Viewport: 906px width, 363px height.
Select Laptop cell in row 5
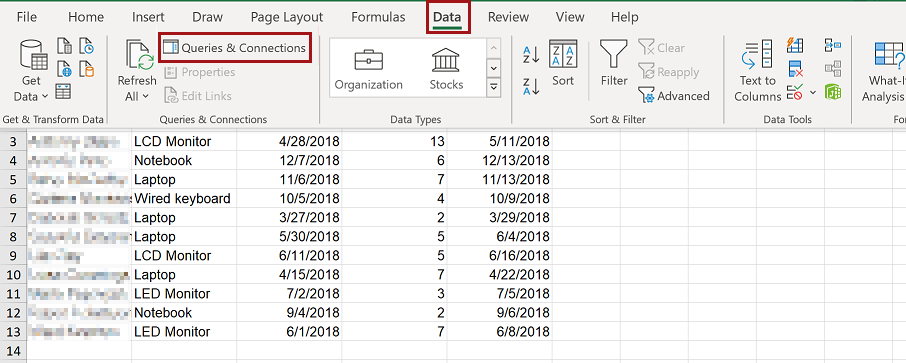[x=184, y=179]
